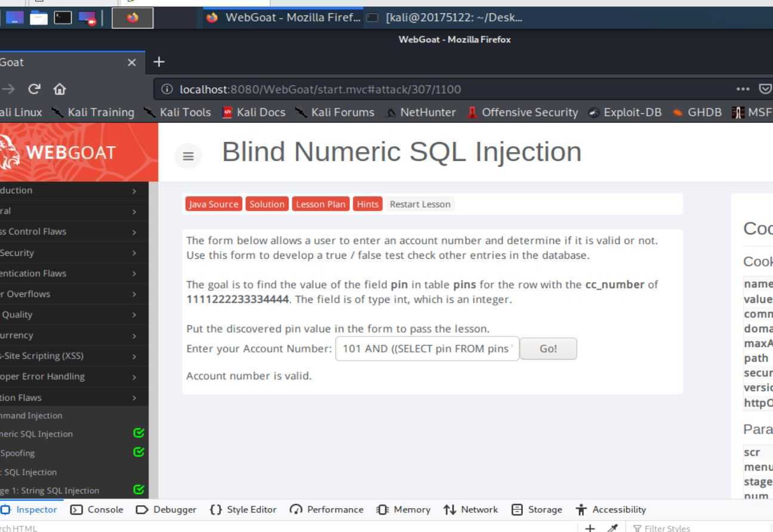This screenshot has height=532, width=773.
Task: Submit the account number with Go!
Action: (x=549, y=349)
